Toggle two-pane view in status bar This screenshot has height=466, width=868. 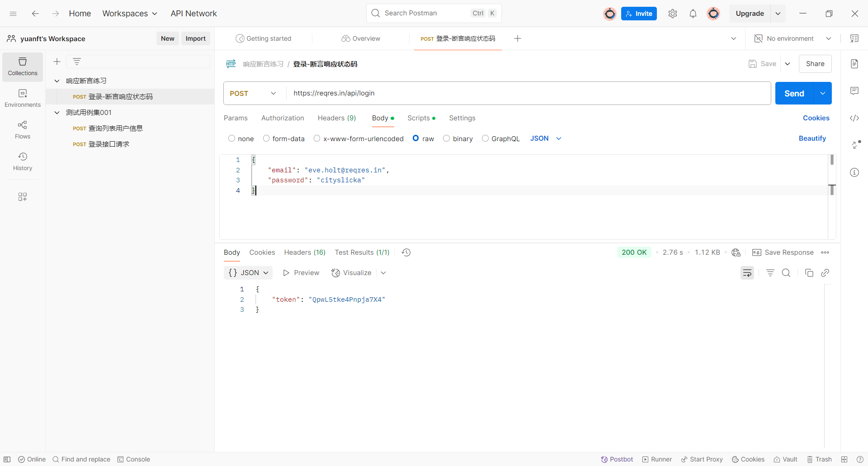coord(844,459)
